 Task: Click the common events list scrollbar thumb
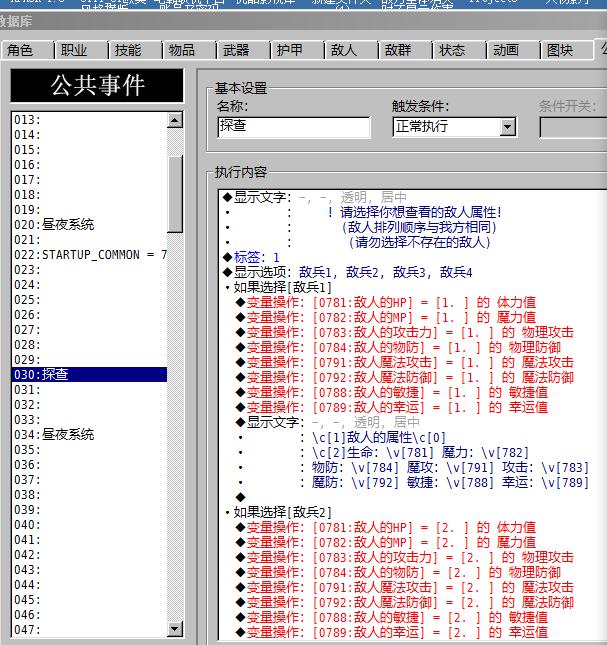pos(175,194)
